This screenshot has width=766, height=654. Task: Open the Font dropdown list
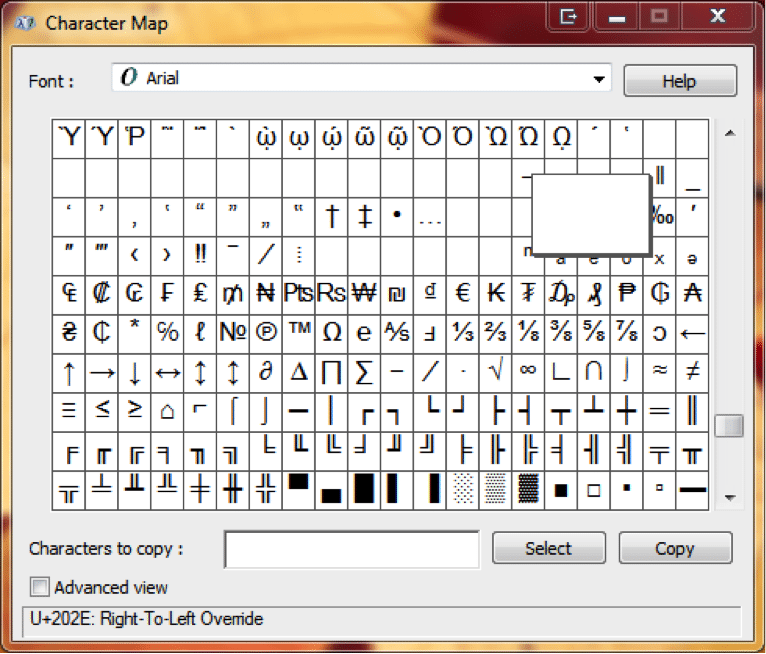[x=599, y=79]
